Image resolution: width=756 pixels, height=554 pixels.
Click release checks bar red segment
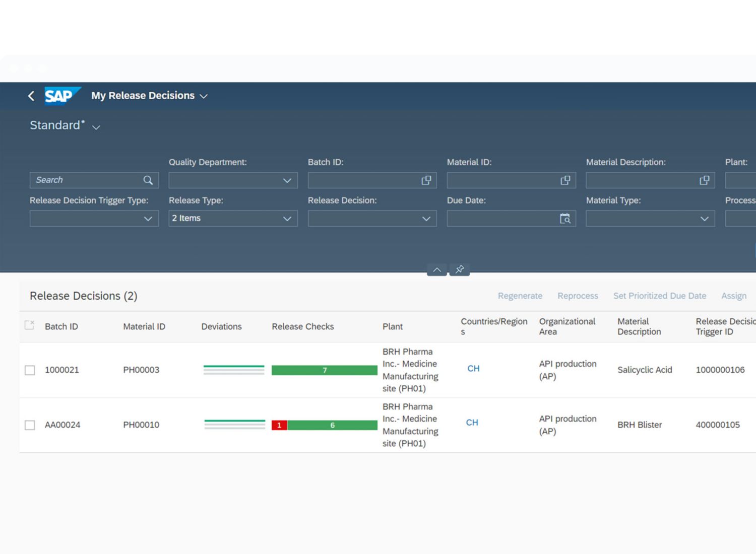(279, 426)
